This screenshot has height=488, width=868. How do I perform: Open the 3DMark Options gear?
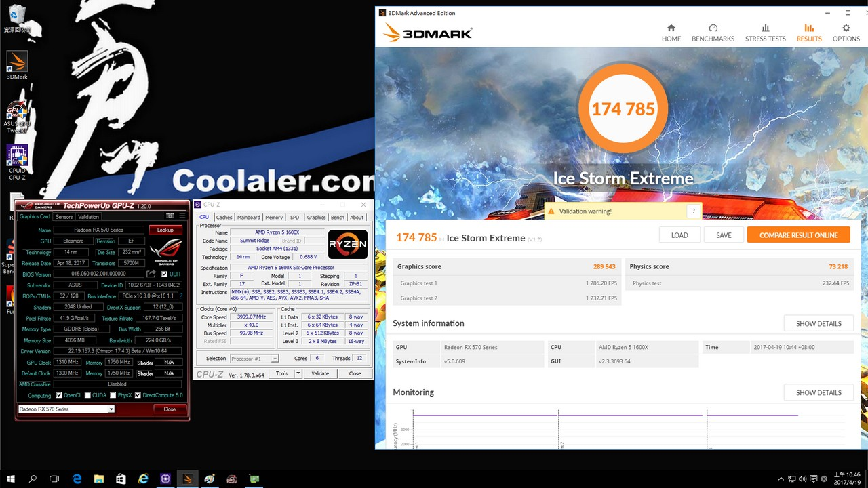(846, 33)
